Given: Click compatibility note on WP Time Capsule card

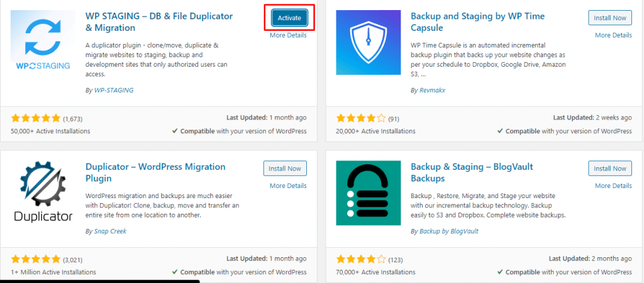Looking at the screenshot, I should [x=564, y=131].
